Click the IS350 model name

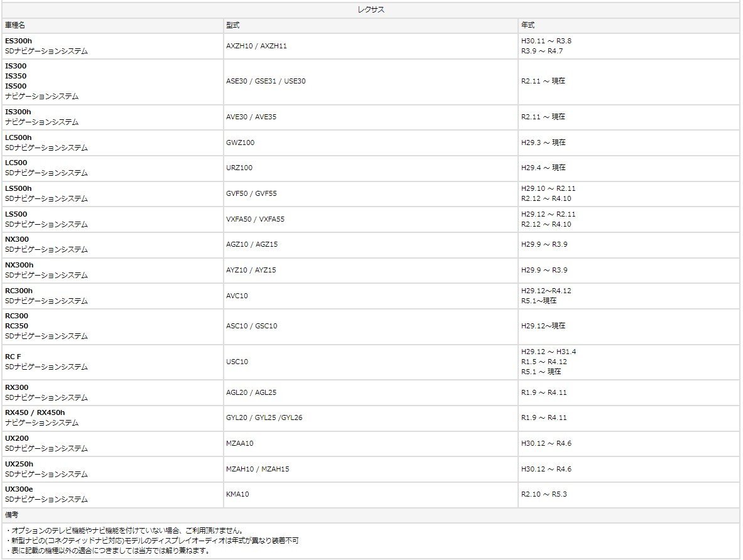(x=16, y=76)
